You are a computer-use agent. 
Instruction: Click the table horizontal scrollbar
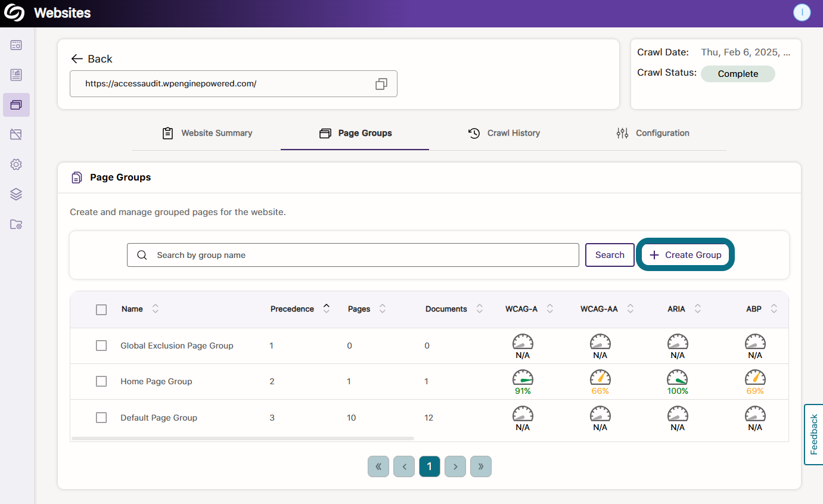(242, 438)
